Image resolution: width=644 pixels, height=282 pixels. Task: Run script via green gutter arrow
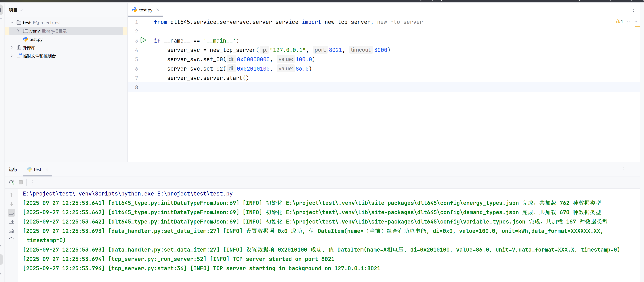143,40
